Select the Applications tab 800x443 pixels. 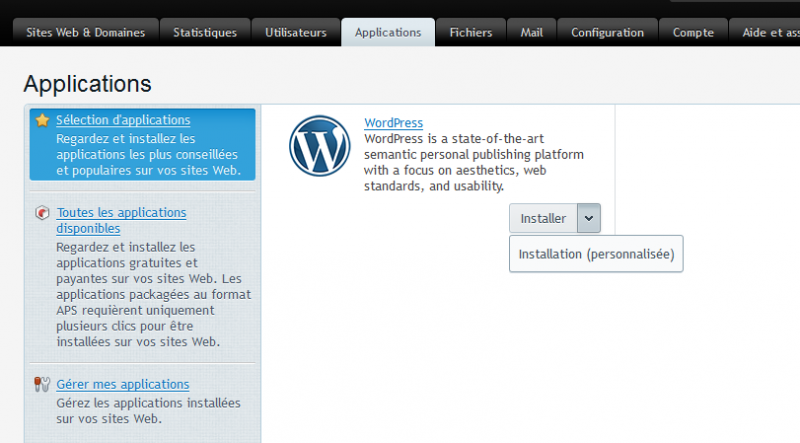[x=388, y=33]
